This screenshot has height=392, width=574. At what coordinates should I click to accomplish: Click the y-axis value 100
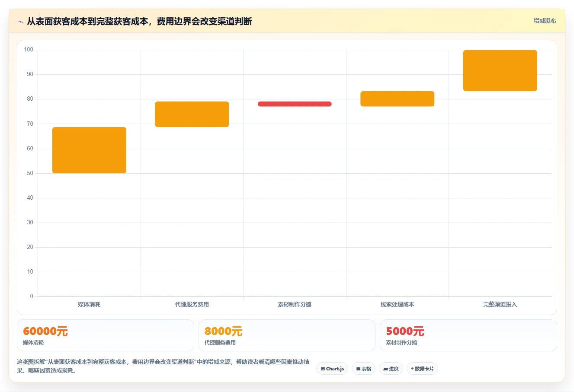[x=29, y=50]
